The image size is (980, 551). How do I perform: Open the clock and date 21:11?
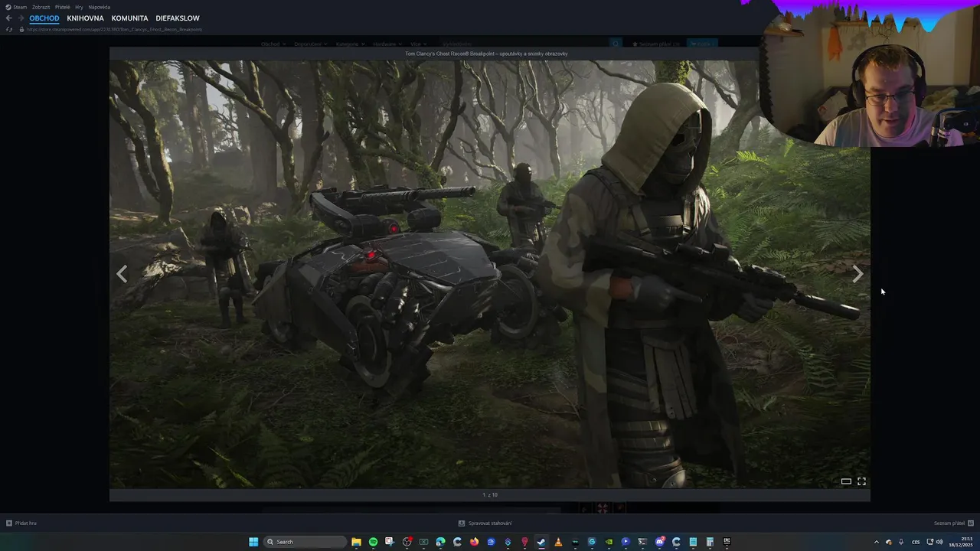[960, 542]
